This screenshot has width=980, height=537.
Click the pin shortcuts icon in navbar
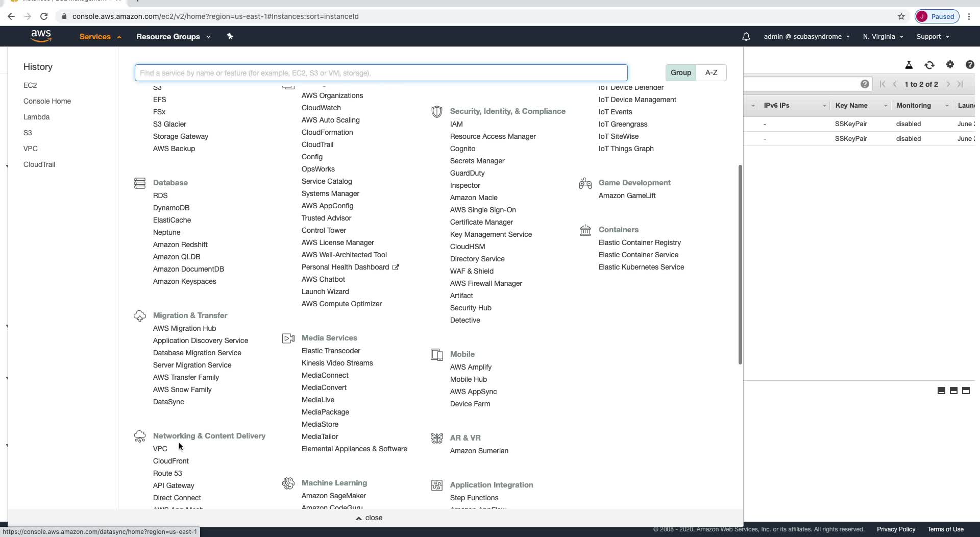230,36
